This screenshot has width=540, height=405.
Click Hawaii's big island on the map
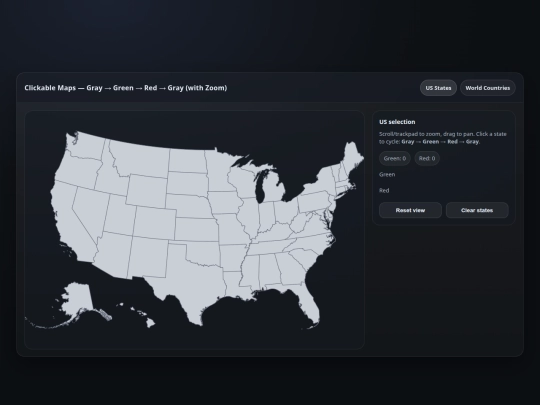150,323
